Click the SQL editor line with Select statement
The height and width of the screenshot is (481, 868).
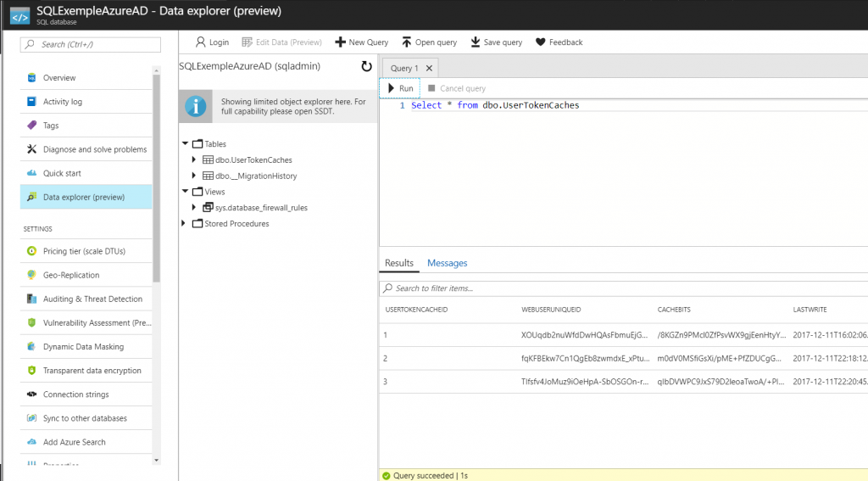[x=495, y=105]
